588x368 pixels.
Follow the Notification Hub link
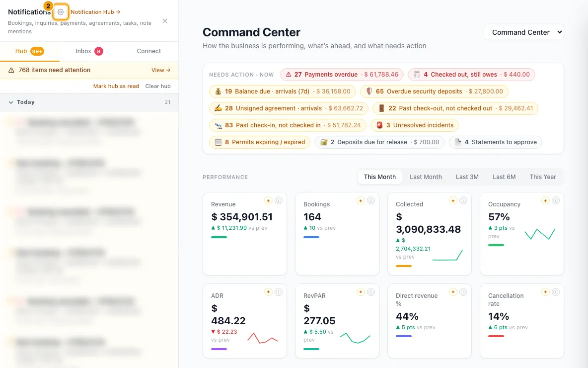[x=95, y=12]
